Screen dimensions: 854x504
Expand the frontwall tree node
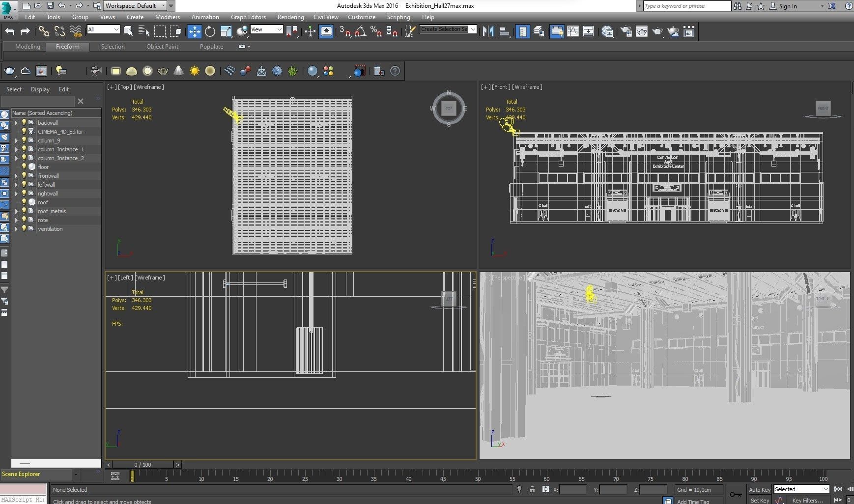pyautogui.click(x=16, y=176)
